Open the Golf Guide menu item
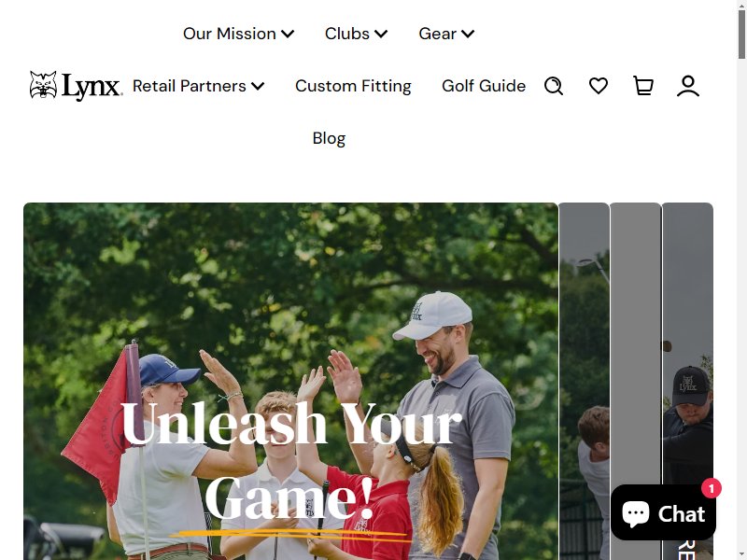747x560 pixels. click(484, 86)
